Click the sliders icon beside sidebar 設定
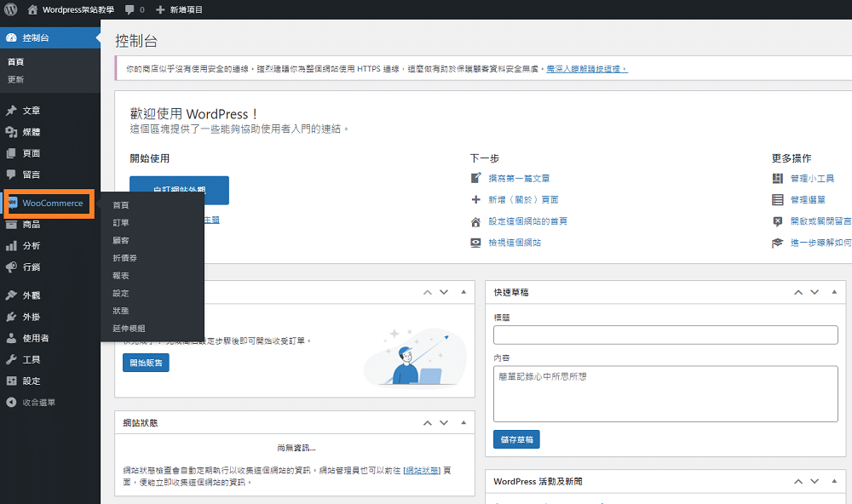The height and width of the screenshot is (504, 852). [11, 381]
